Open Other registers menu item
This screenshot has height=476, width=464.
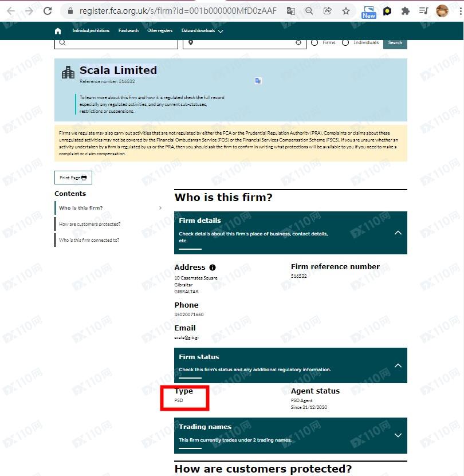point(160,31)
